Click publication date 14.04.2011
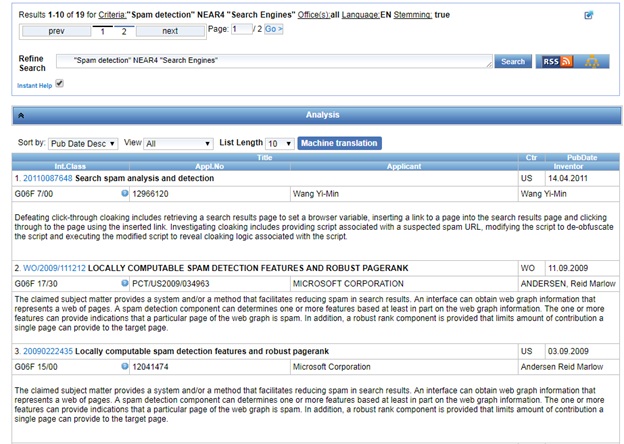 (568, 178)
